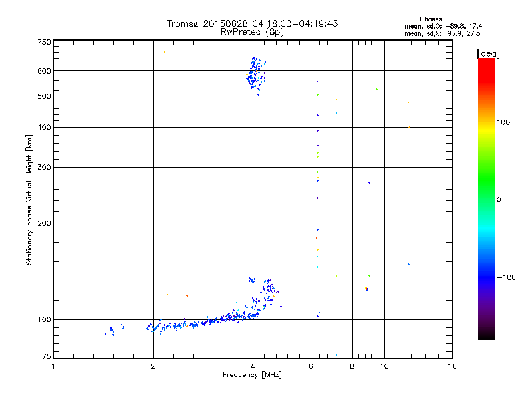Click the '[deg]' colorbar unit label
The width and height of the screenshot is (532, 399).
(x=488, y=53)
